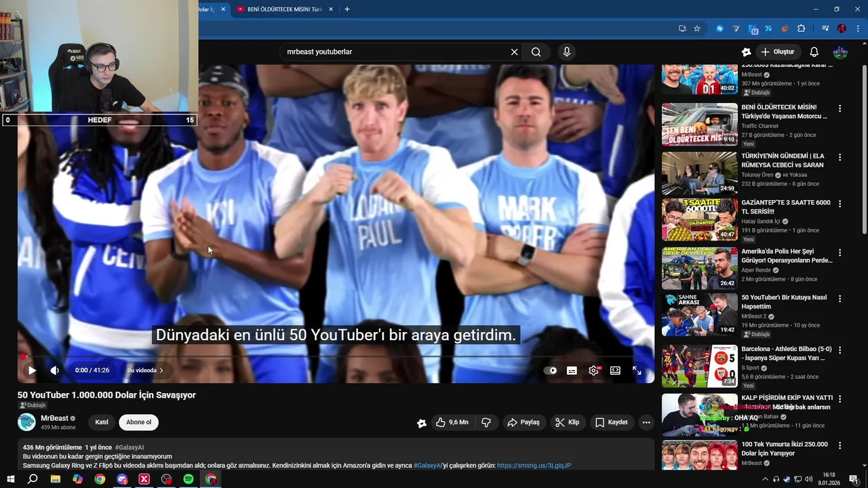Open YouTube notifications bell
This screenshot has height=488, width=868.
814,52
